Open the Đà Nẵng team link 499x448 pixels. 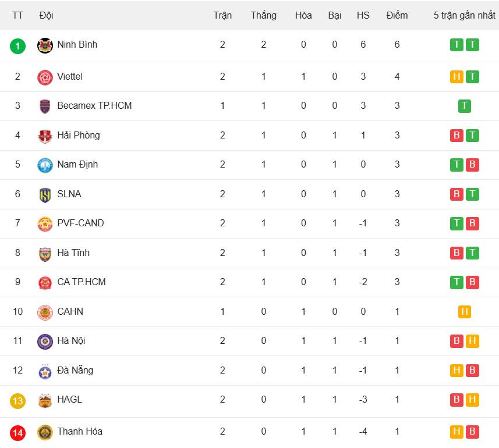[75, 371]
